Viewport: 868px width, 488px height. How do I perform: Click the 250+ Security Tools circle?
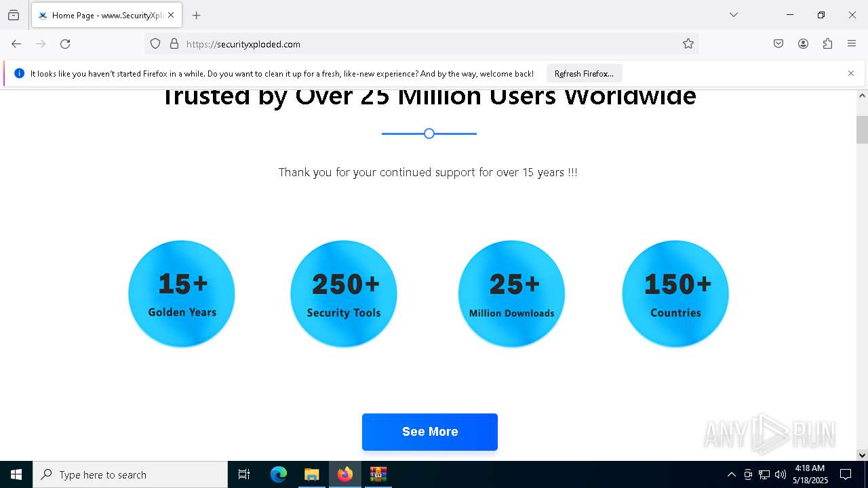pos(344,294)
